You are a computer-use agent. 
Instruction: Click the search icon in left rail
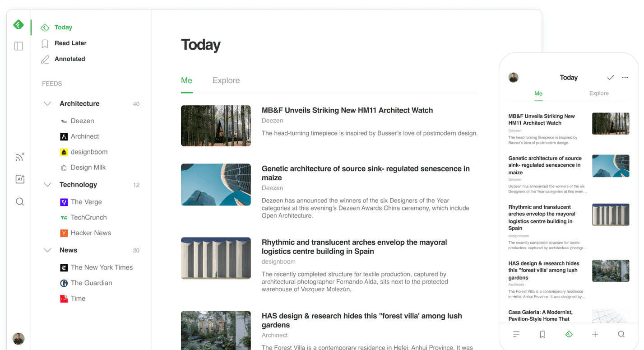(x=19, y=201)
